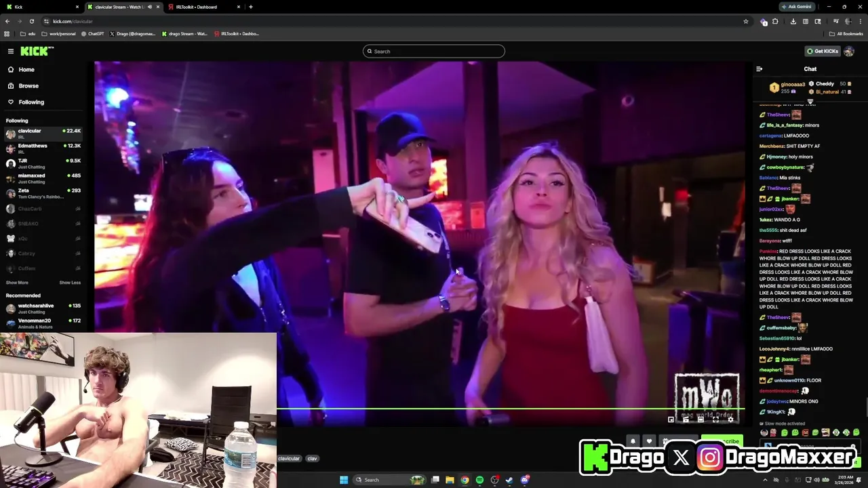
Task: Open drago Stream bookmark
Action: pyautogui.click(x=184, y=33)
